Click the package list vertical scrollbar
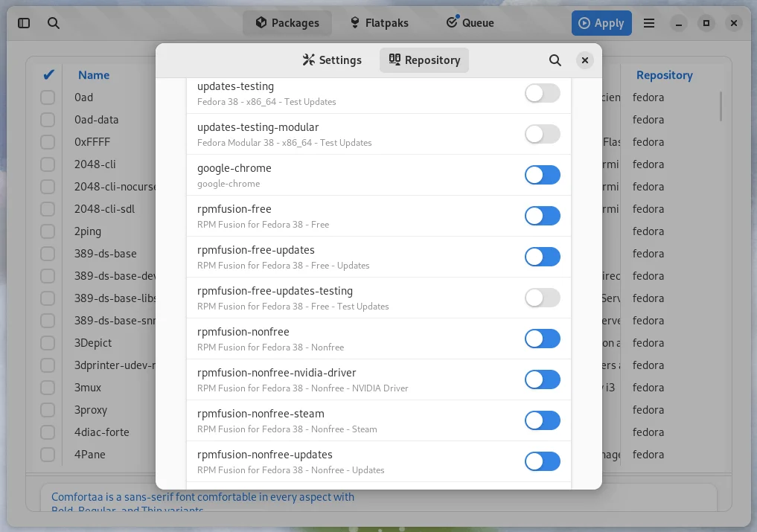The height and width of the screenshot is (532, 757). click(721, 106)
